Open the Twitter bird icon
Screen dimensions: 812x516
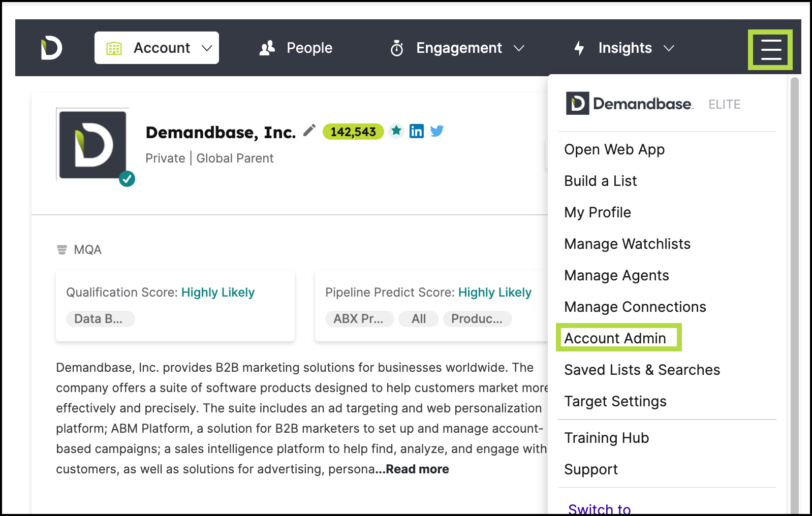pyautogui.click(x=437, y=131)
